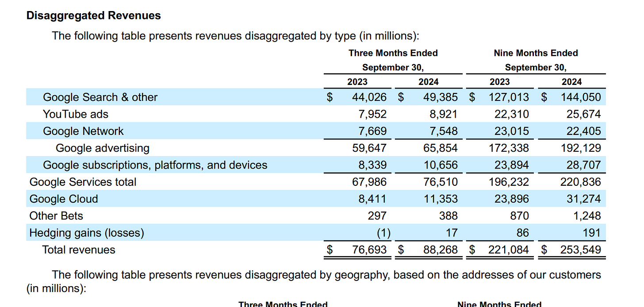The height and width of the screenshot is (307, 644).
Task: Click Google Cloud value 23,896
Action: [x=512, y=199]
